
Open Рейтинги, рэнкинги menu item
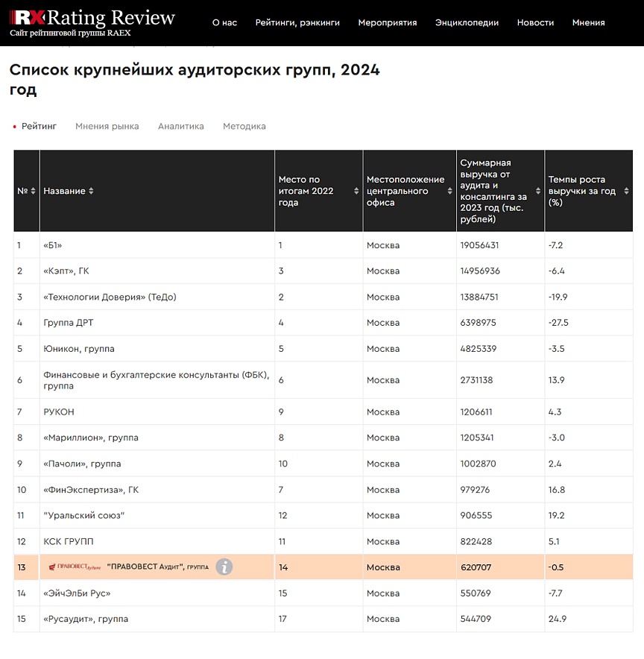click(297, 22)
